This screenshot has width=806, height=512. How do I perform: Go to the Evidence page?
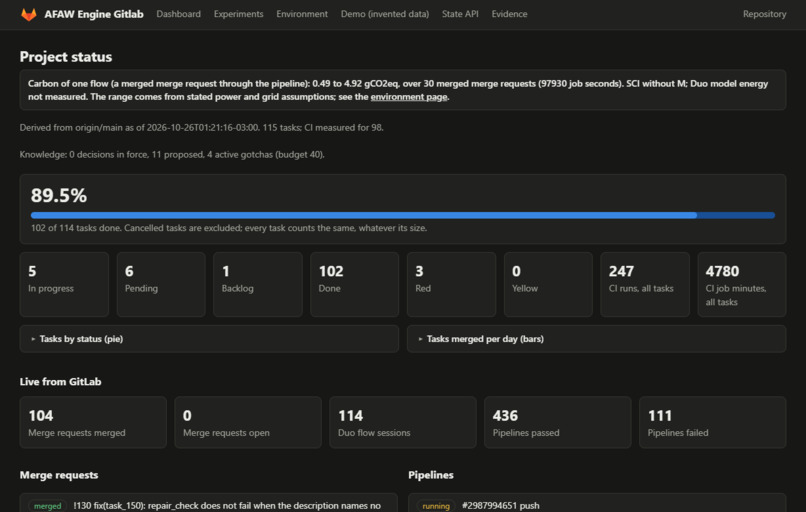[509, 14]
